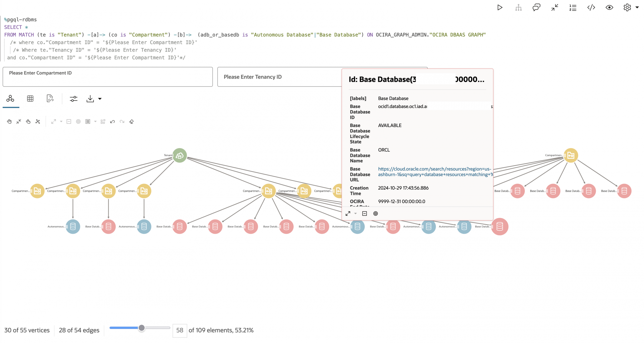Image resolution: width=644 pixels, height=343 pixels.
Task: Click the undo arrow in graph toolbar
Action: click(112, 122)
